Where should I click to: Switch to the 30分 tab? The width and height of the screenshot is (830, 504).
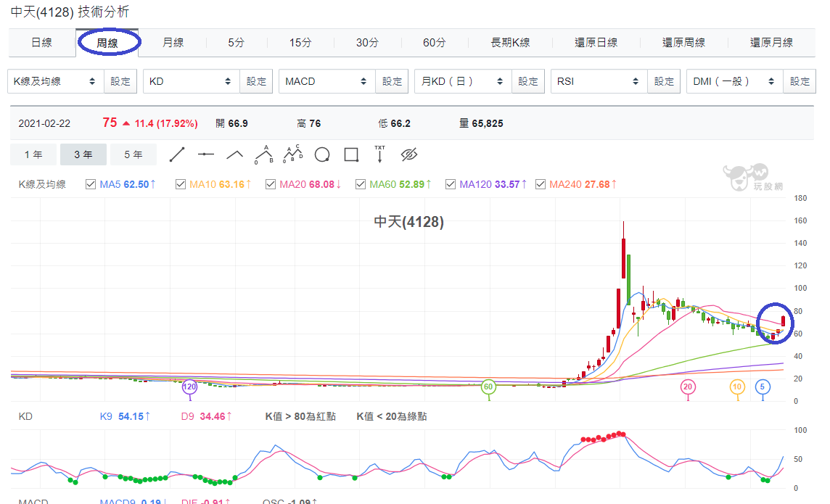pyautogui.click(x=367, y=43)
